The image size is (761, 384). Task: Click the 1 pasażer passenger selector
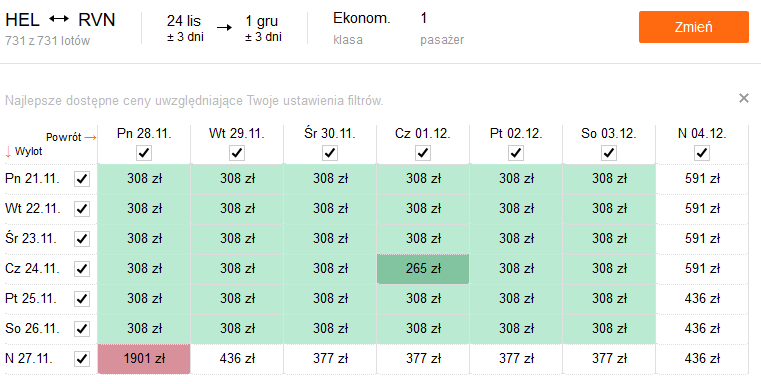pos(442,28)
